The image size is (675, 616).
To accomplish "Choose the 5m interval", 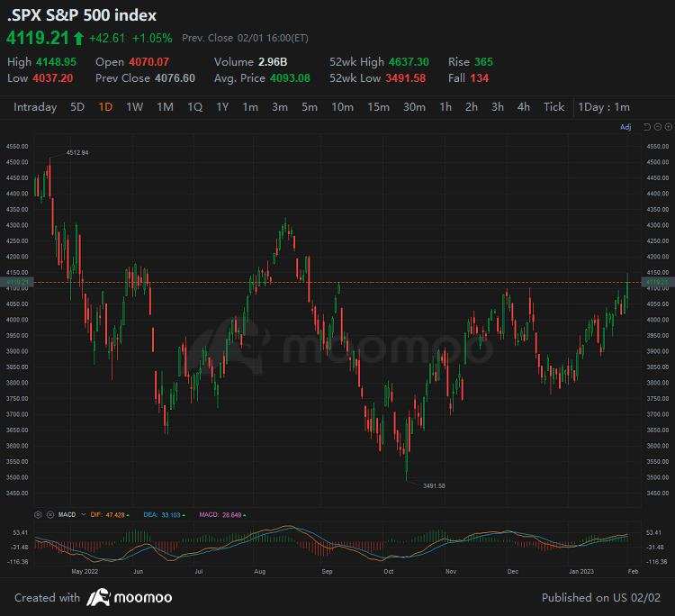I will click(x=310, y=107).
